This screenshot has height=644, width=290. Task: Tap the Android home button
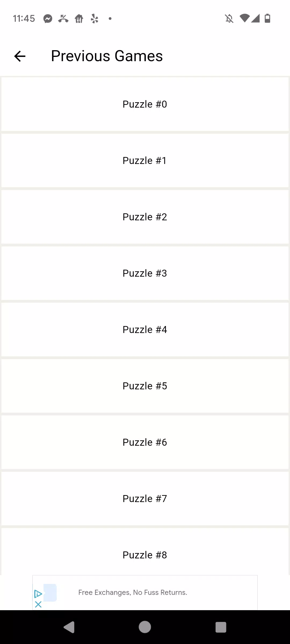click(145, 627)
